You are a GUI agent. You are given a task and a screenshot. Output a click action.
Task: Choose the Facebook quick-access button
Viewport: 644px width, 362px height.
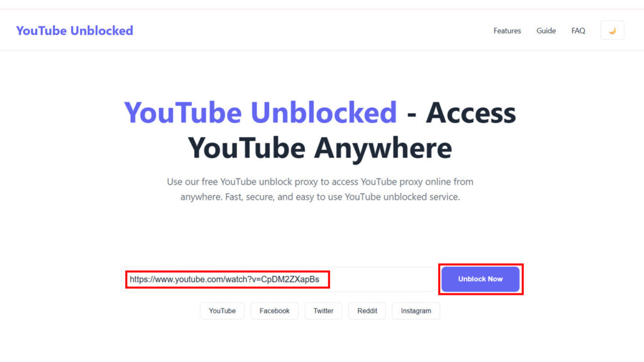click(274, 310)
